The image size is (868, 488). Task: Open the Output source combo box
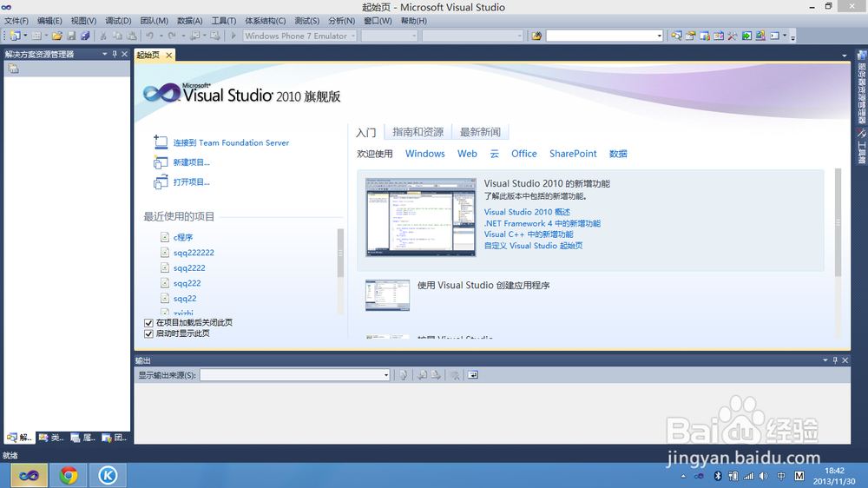pyautogui.click(x=295, y=375)
